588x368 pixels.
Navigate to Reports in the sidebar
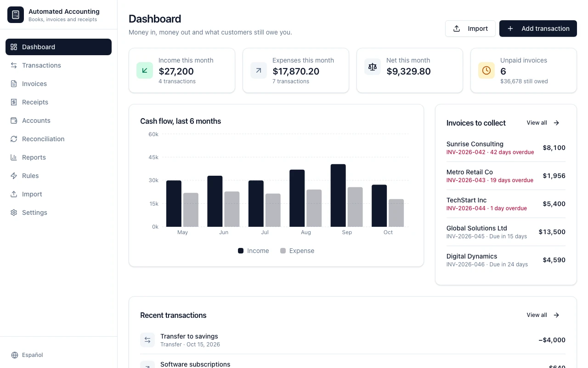pos(58,157)
